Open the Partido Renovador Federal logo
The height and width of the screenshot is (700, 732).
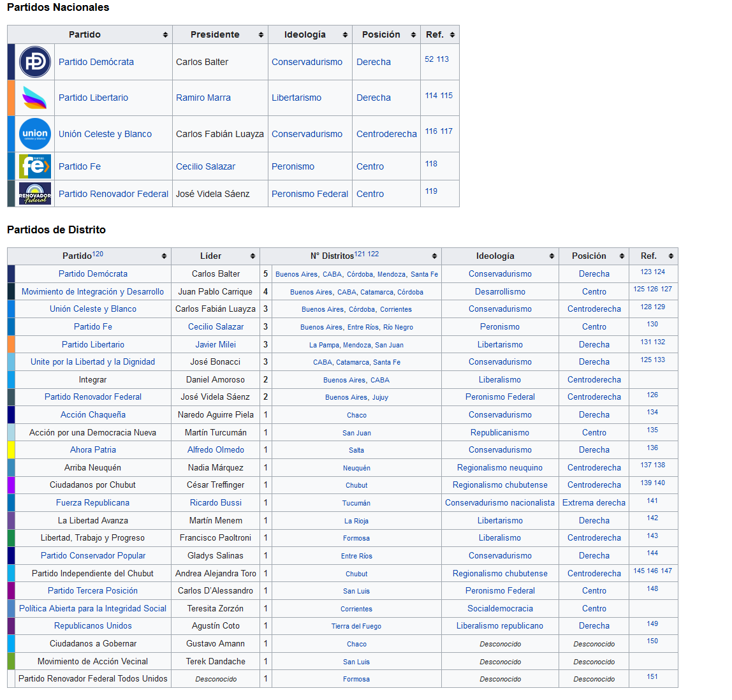point(34,194)
